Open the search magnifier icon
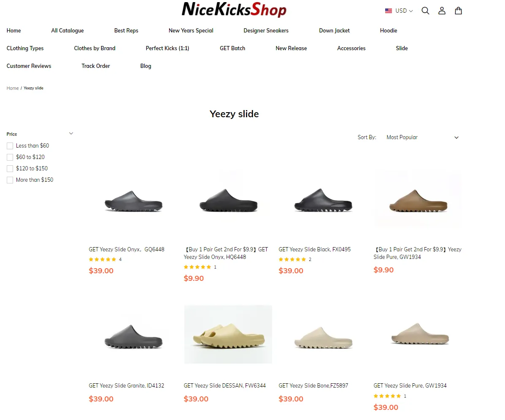Viewport: 505px width, 420px height. click(x=425, y=11)
